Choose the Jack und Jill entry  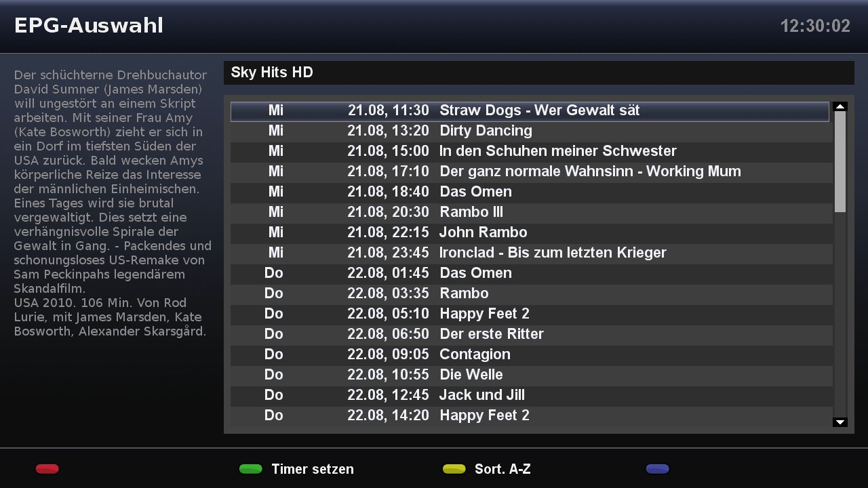481,395
